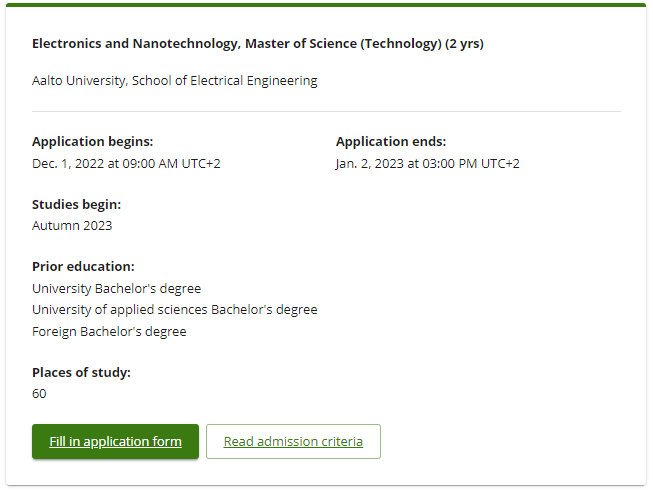The width and height of the screenshot is (653, 490).
Task: Select the Jan. 2, 2023 end date text
Action: pyautogui.click(x=428, y=164)
